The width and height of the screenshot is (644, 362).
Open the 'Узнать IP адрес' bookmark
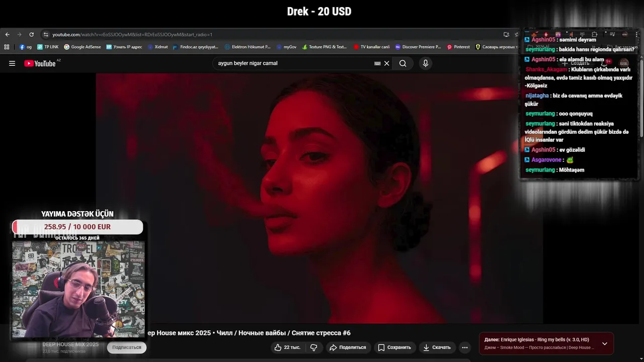point(124,47)
